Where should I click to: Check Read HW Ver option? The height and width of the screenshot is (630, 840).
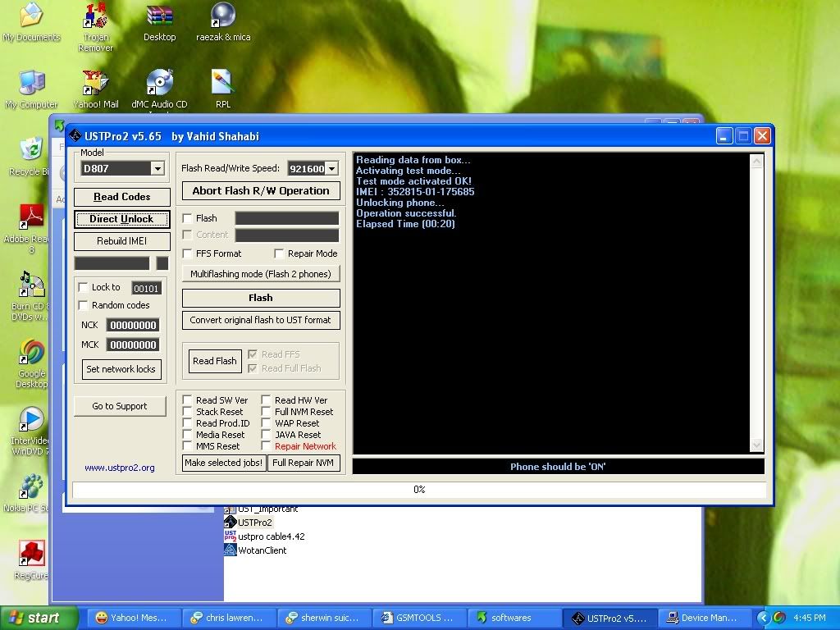(x=267, y=400)
